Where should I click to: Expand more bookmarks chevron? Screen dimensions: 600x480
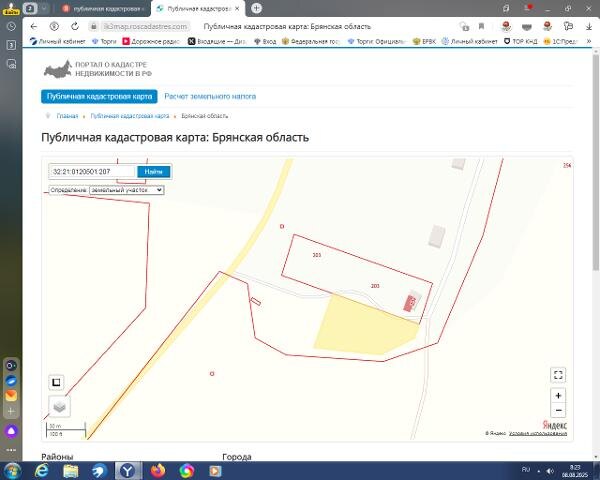click(589, 41)
